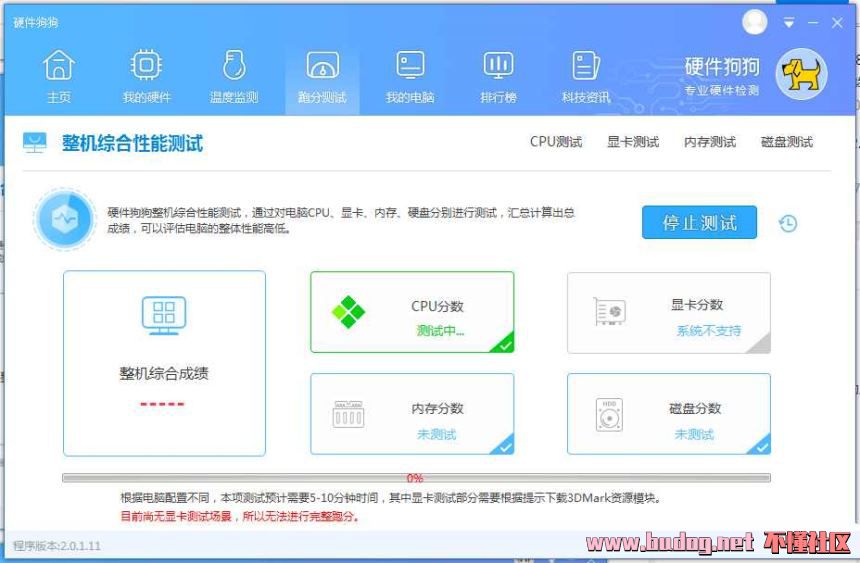This screenshot has width=860, height=563.
Task: Toggle 磁盘分数 card blue checkmark
Action: tap(761, 446)
